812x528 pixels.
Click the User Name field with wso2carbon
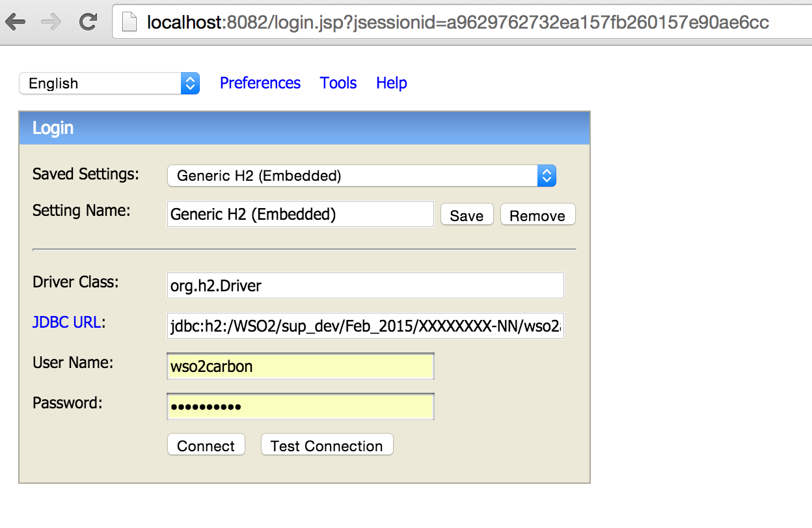pyautogui.click(x=301, y=366)
